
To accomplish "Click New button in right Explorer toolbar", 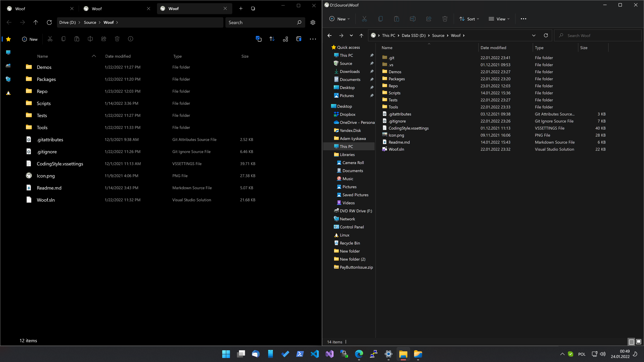I will (x=339, y=19).
